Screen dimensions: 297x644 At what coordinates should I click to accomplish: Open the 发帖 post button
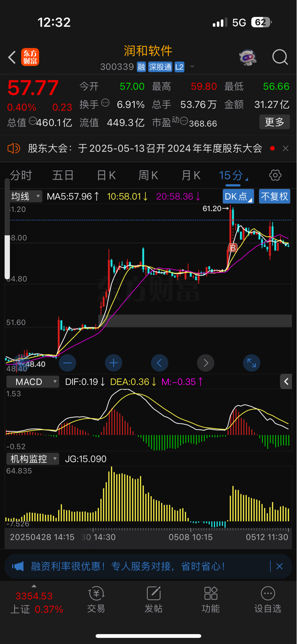153,600
